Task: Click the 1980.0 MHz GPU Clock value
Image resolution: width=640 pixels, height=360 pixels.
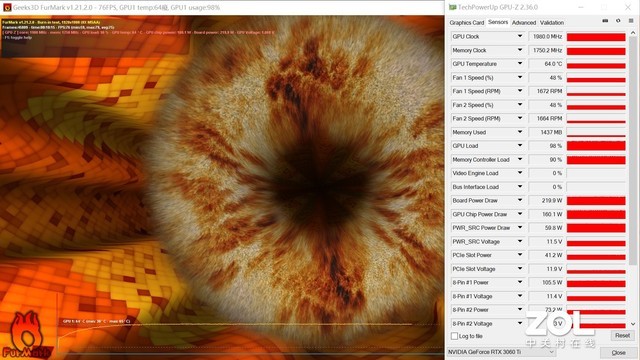Action: tap(547, 36)
